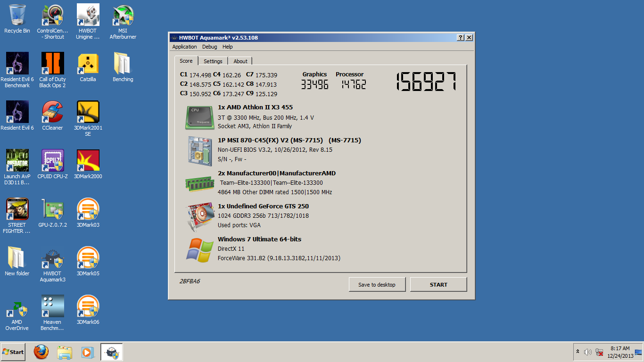This screenshot has width=644, height=362.
Task: Open the New folder icon
Action: click(17, 261)
